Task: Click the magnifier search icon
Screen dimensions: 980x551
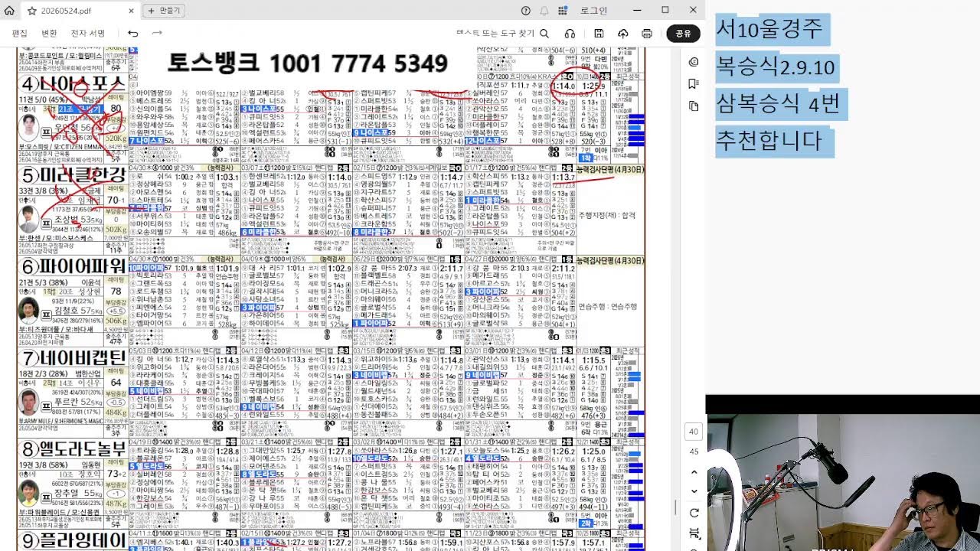Action: pyautogui.click(x=544, y=34)
